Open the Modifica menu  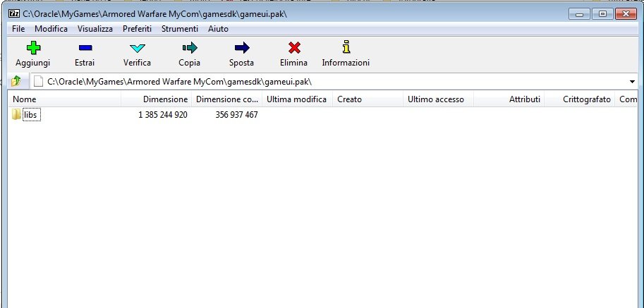pos(51,29)
